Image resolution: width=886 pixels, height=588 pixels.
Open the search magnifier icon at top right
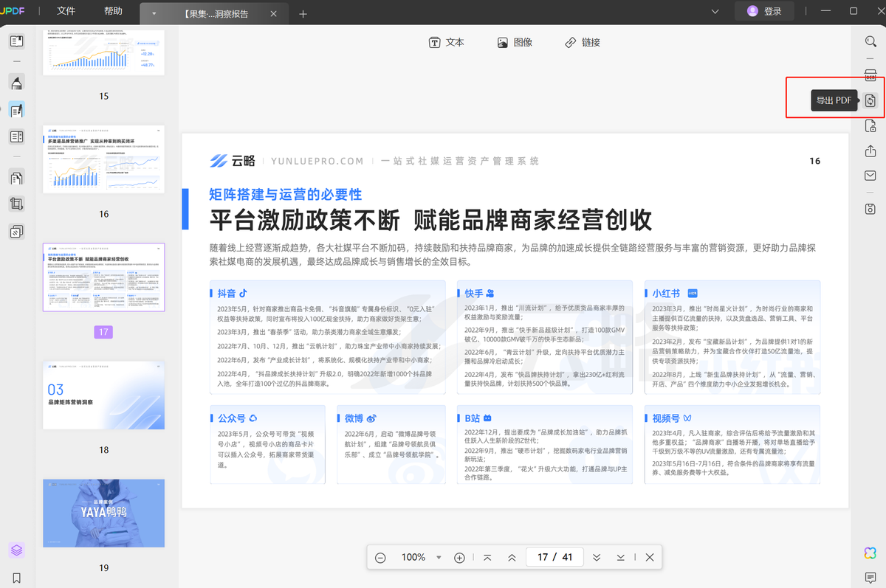870,41
